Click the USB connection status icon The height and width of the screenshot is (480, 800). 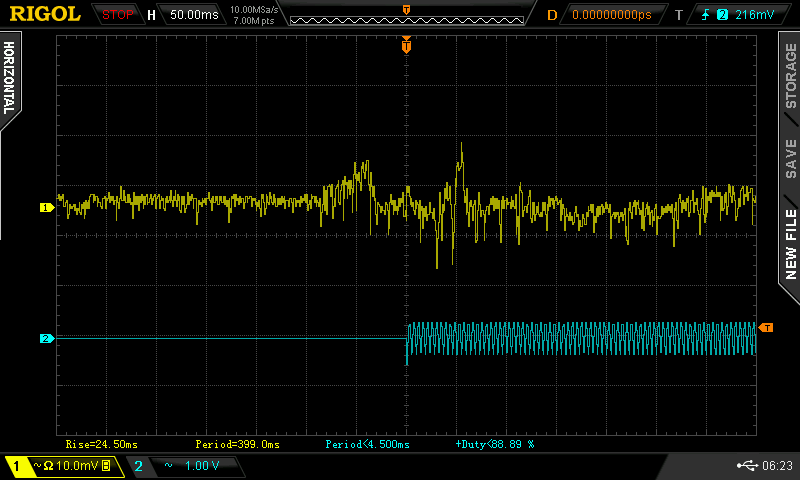coord(747,465)
